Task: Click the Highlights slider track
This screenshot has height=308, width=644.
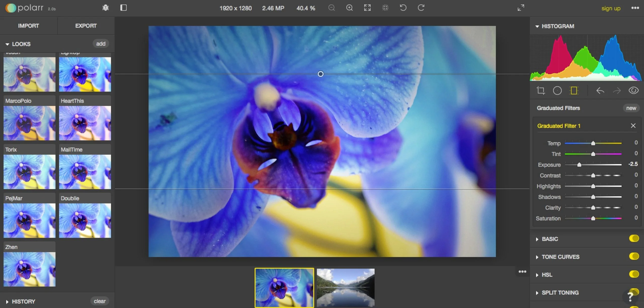Action: [593, 186]
